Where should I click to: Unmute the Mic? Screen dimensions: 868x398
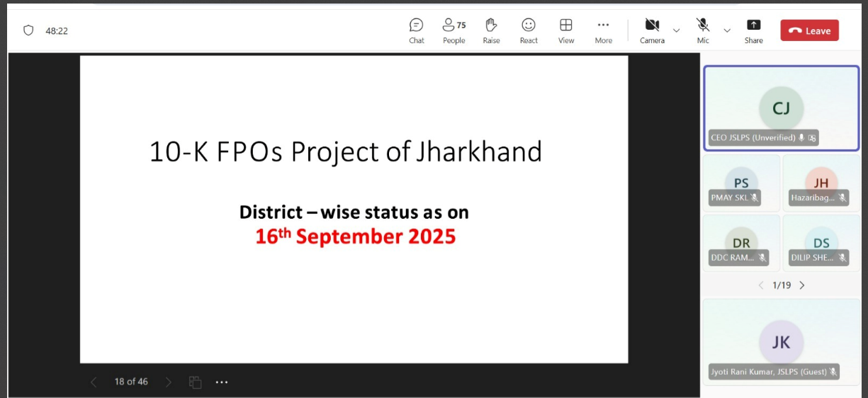click(703, 31)
